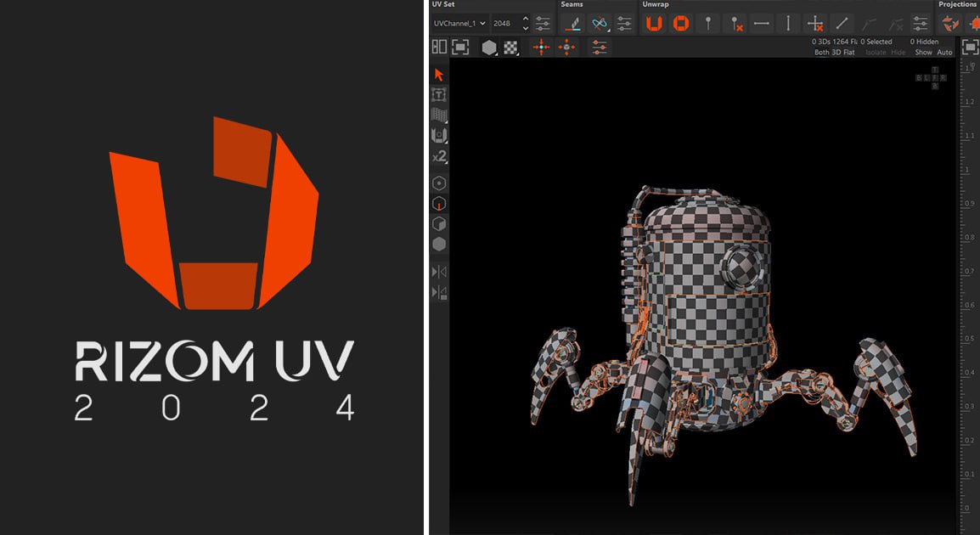Click the magnet tool in left toolbar
Screen dimensions: 980x535
pyautogui.click(x=439, y=135)
